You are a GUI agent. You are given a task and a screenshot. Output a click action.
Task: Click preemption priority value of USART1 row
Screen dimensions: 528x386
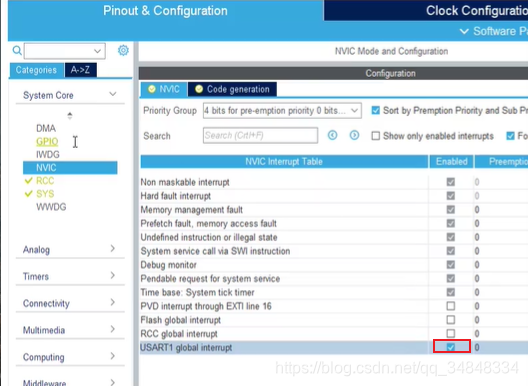(x=477, y=347)
